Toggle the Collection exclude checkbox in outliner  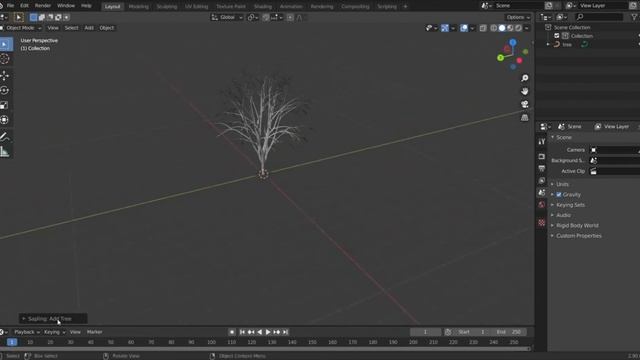(557, 36)
